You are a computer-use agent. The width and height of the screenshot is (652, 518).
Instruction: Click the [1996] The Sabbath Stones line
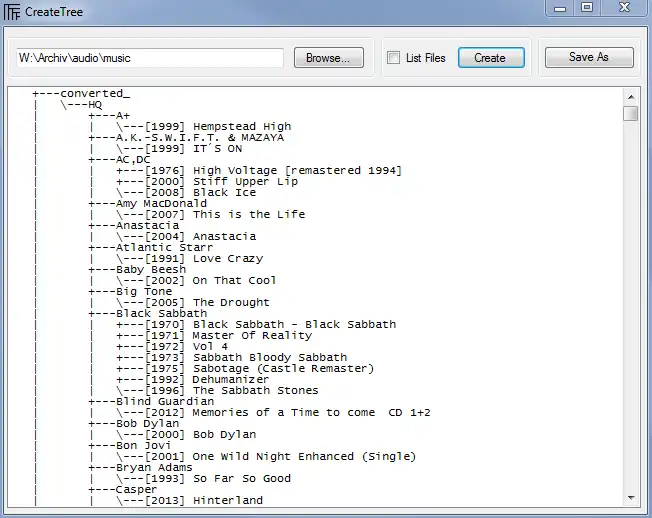pyautogui.click(x=217, y=391)
